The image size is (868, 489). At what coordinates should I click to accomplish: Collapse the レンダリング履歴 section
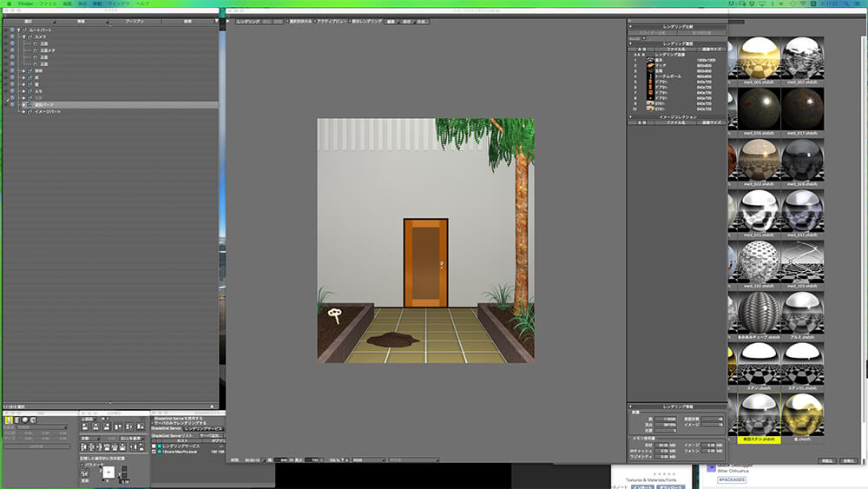[x=630, y=43]
